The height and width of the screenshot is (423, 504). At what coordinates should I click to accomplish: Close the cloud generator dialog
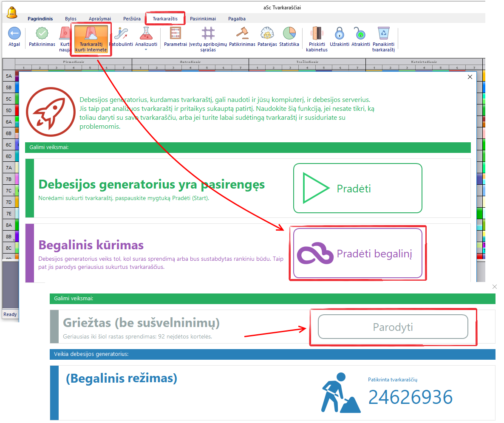[470, 77]
